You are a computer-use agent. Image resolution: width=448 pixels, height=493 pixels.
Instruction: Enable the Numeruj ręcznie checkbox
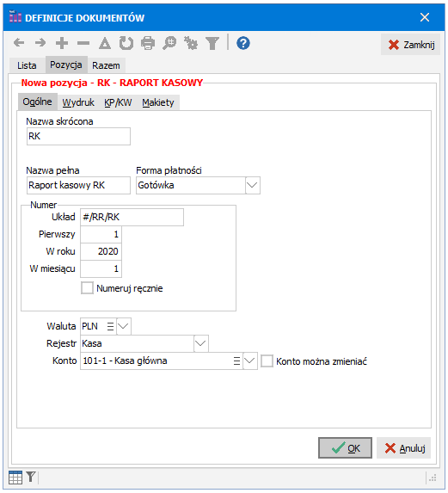coord(87,288)
